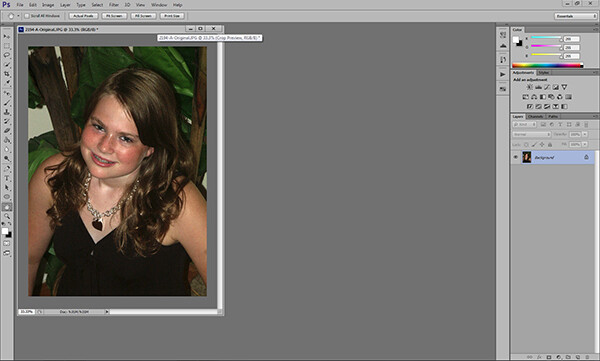Select the Zoom tool in toolbox
600x361 pixels.
[7, 216]
